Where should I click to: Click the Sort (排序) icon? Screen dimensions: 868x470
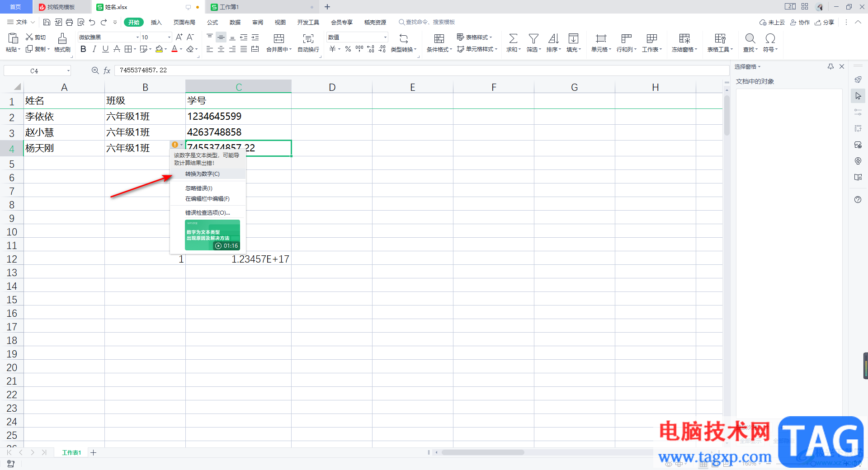pos(553,38)
